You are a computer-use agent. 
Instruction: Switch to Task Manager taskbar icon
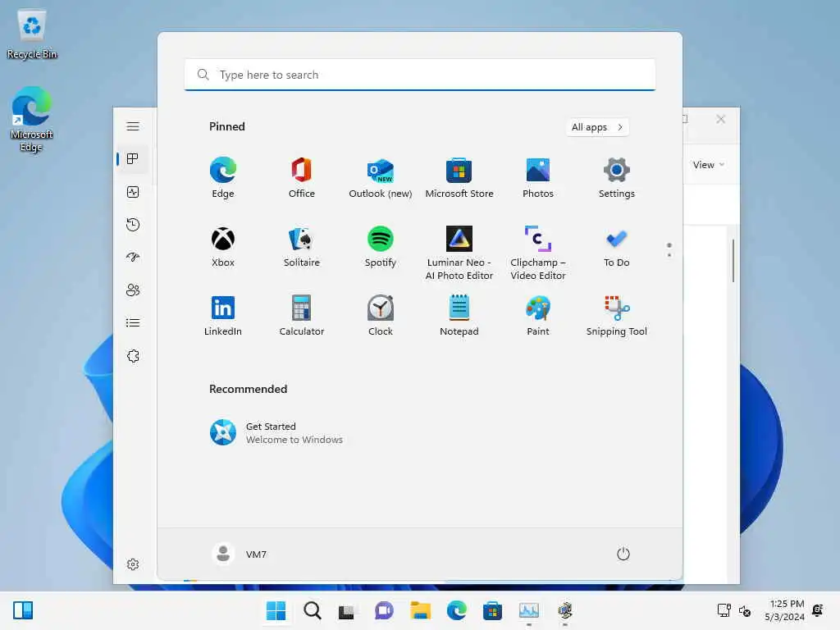[529, 610]
